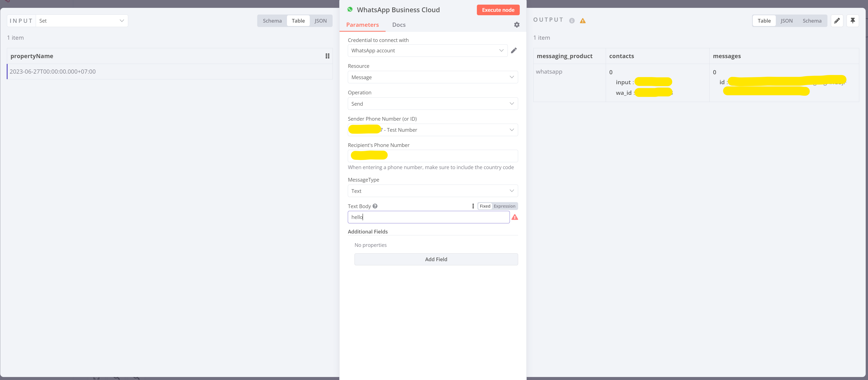The height and width of the screenshot is (380, 868).
Task: Click the Text Body help question icon
Action: click(375, 206)
